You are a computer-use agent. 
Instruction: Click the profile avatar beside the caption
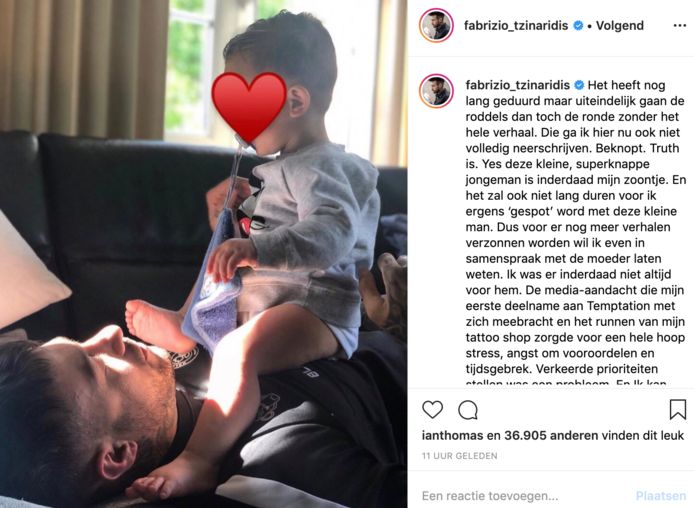pos(436,91)
